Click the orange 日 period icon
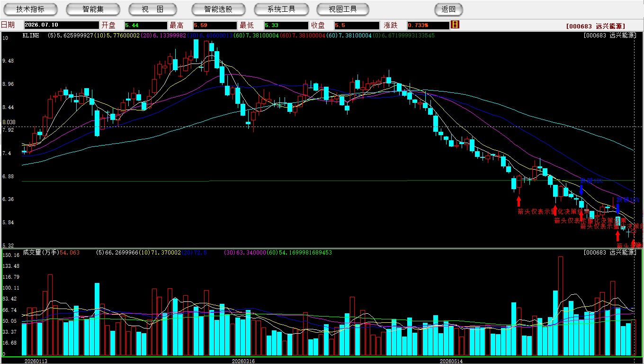This screenshot has height=364, width=644. point(455,25)
